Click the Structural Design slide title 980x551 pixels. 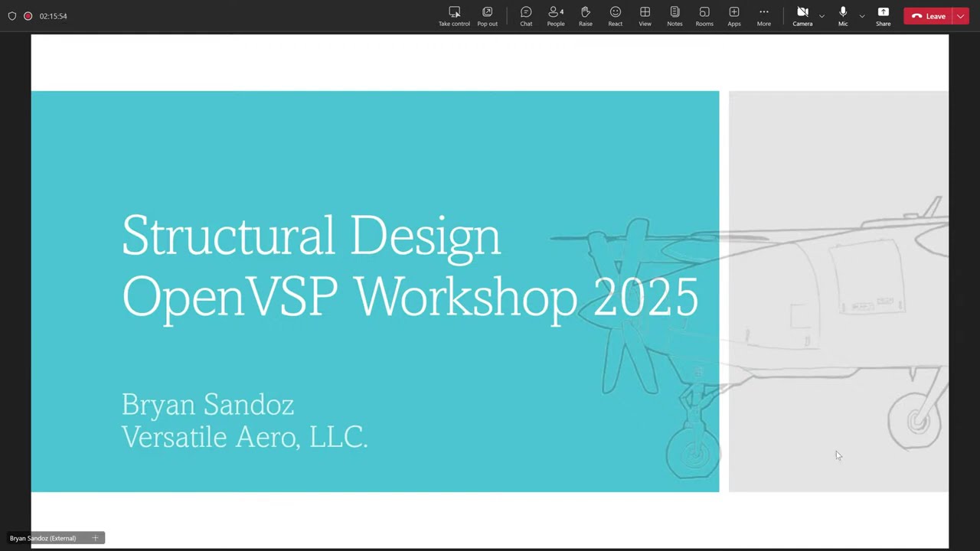tap(311, 235)
